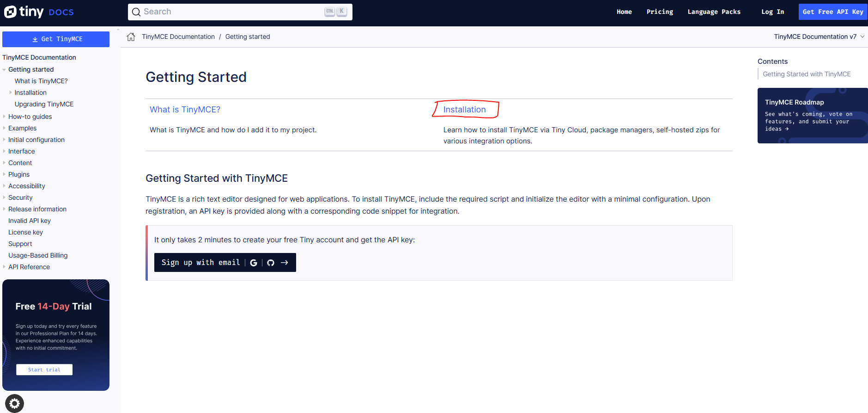Click Log In in the header
Screen dimensions: 868x413
[x=772, y=12]
